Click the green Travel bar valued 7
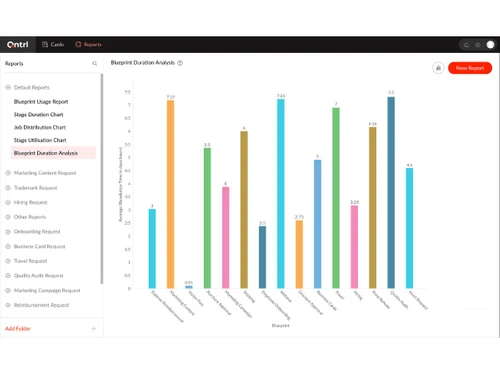Screen dimensions: 500x375 coord(336,198)
